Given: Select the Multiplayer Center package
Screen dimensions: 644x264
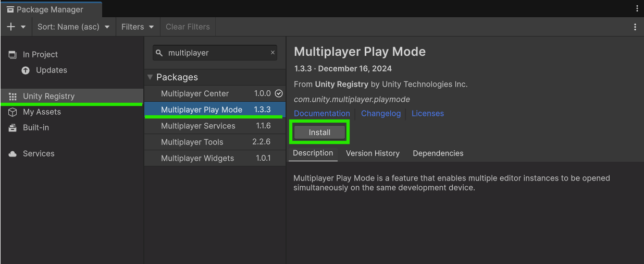Looking at the screenshot, I should point(215,93).
